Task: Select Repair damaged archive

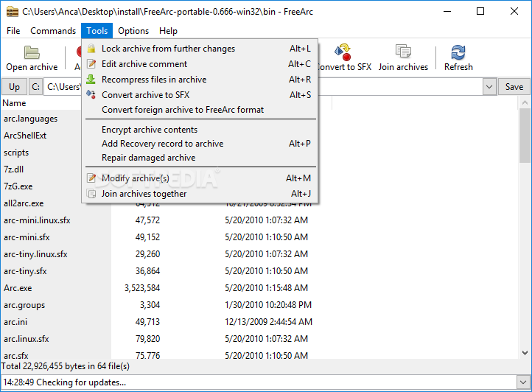Action: (x=200, y=158)
